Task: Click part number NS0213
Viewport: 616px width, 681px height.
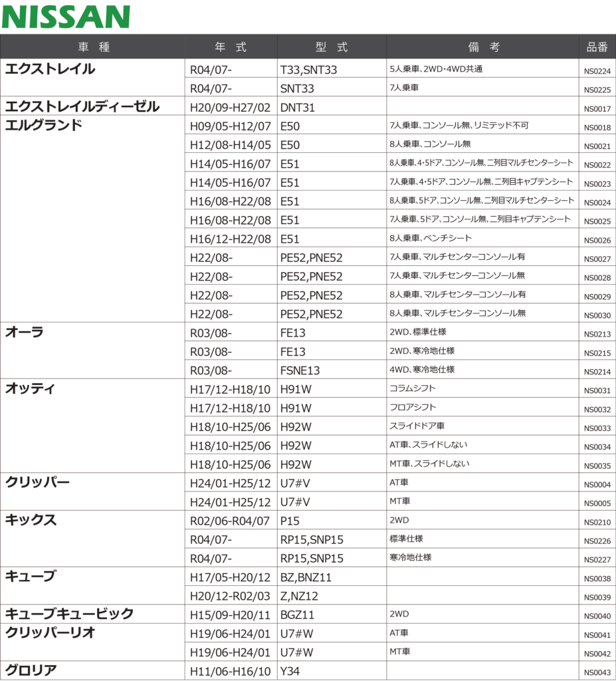Action: pyautogui.click(x=597, y=335)
